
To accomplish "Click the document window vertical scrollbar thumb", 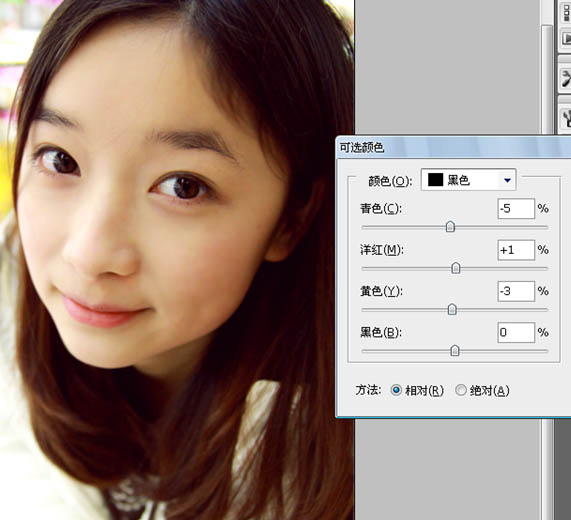I will pyautogui.click(x=547, y=80).
